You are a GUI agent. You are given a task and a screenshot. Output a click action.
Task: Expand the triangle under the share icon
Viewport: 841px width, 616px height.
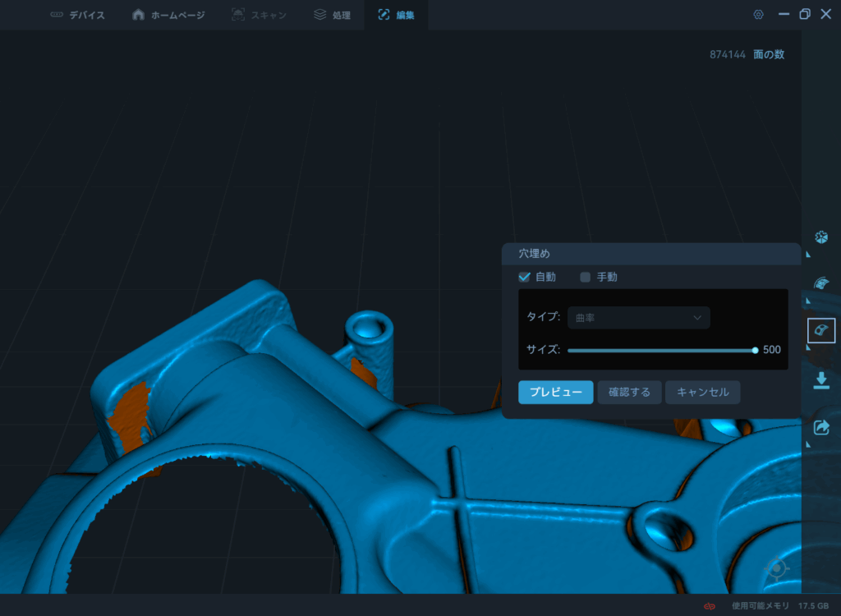pyautogui.click(x=808, y=444)
